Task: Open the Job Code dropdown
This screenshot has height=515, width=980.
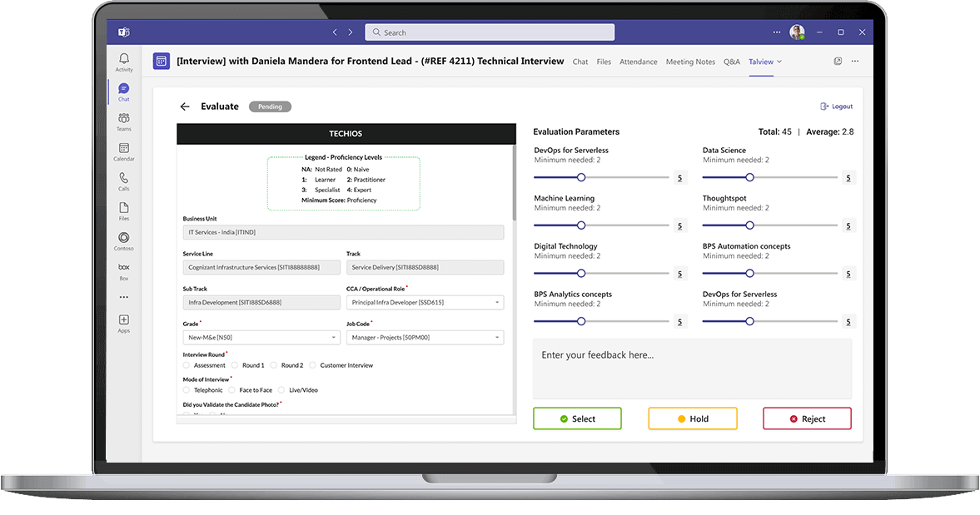Action: [425, 338]
